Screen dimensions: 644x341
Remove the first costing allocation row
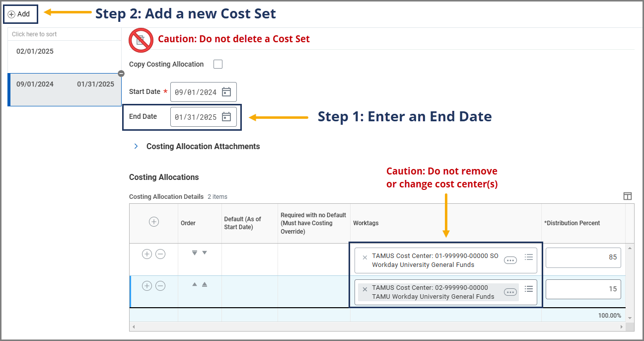coord(160,254)
